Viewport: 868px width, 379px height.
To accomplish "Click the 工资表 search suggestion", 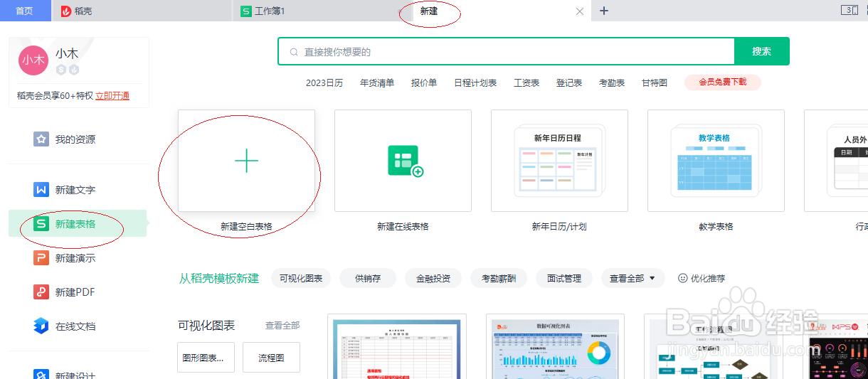I will pyautogui.click(x=526, y=82).
